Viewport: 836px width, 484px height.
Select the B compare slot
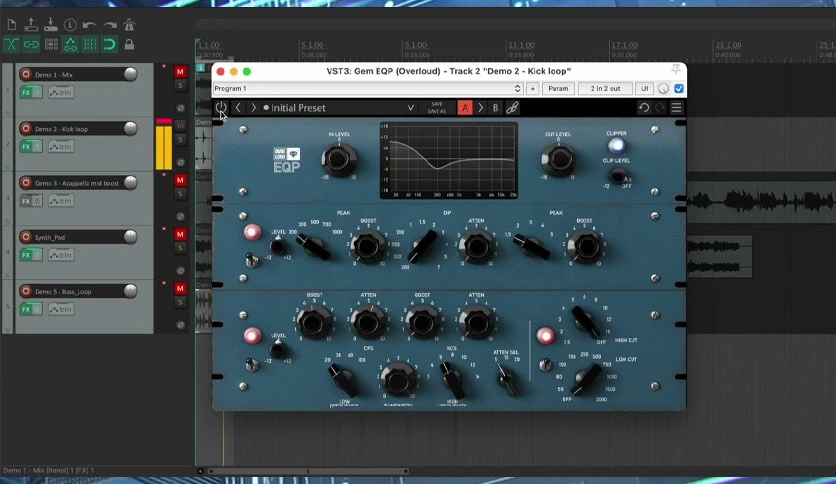coord(495,108)
